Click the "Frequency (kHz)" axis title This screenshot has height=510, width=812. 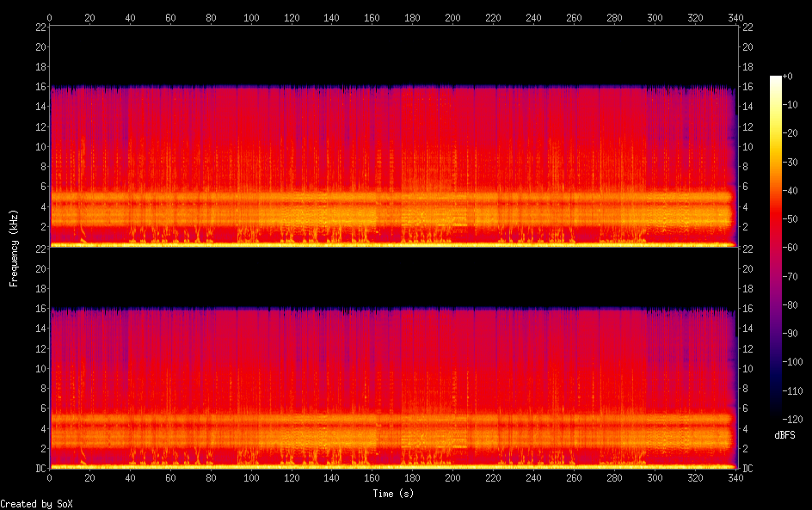(x=14, y=248)
